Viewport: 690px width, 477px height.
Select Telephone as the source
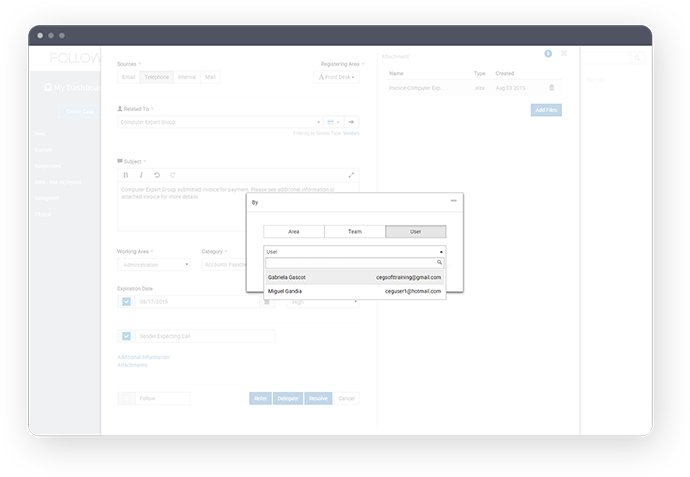click(x=157, y=77)
